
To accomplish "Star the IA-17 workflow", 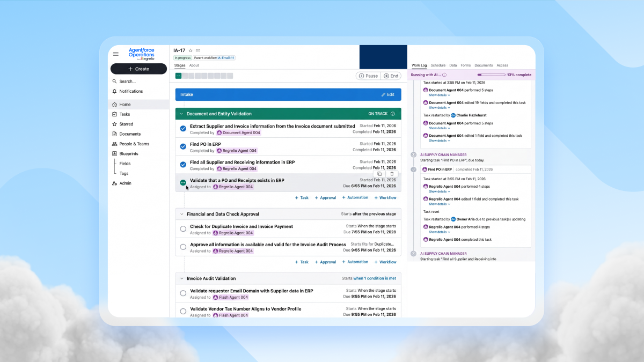I will tap(191, 50).
